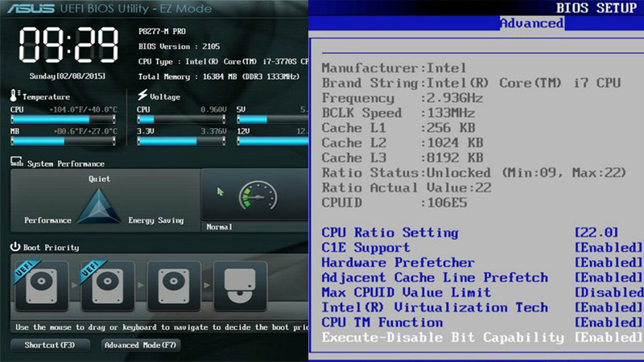Select CPU TM Function option

(x=382, y=323)
